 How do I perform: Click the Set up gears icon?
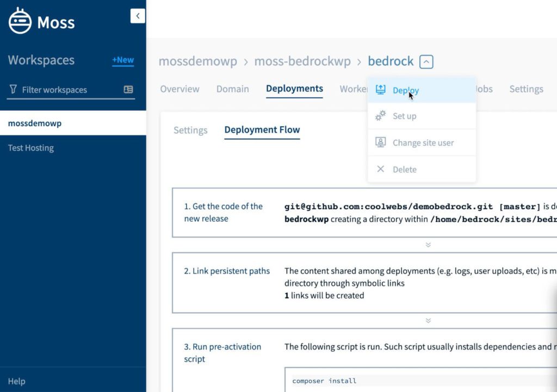381,116
